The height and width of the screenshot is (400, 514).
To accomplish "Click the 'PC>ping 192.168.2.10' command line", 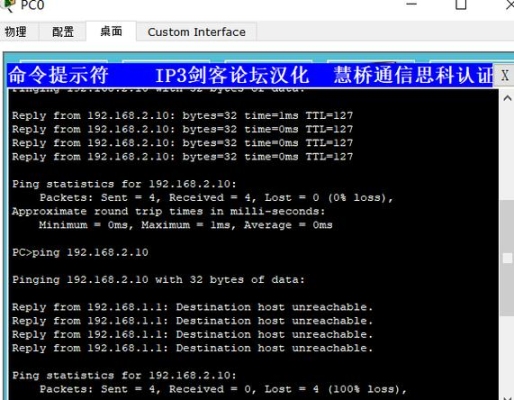I will pos(80,252).
